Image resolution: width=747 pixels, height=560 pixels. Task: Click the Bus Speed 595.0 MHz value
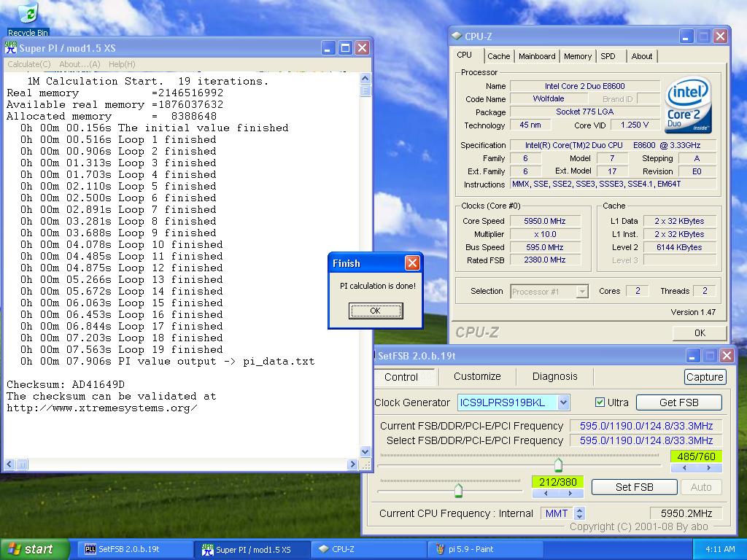click(x=545, y=247)
